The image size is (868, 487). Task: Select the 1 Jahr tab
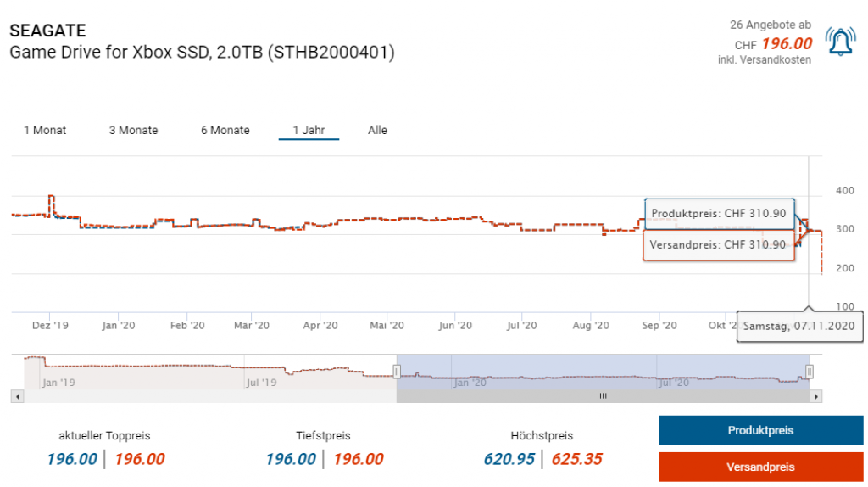(309, 130)
